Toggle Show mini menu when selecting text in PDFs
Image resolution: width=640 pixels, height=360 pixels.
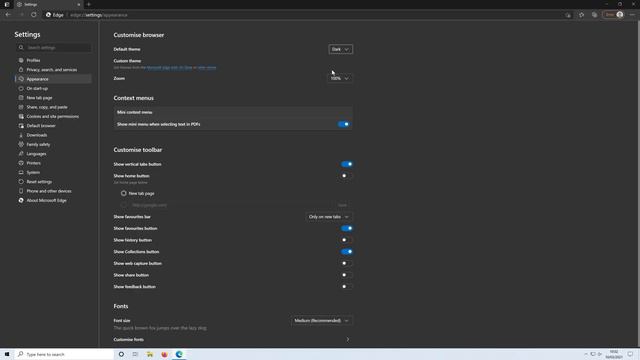344,124
